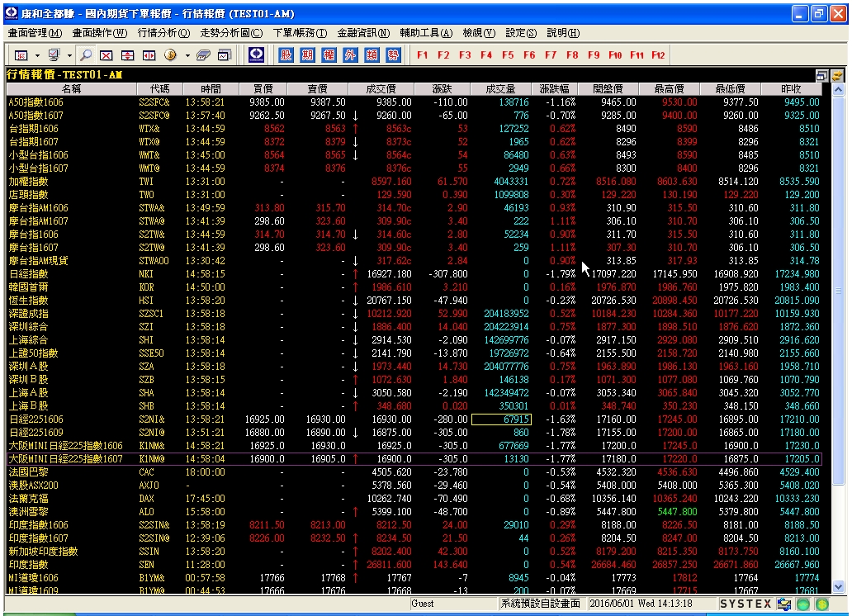Click the F5 shortcut button
This screenshot has width=852, height=616.
(x=508, y=55)
